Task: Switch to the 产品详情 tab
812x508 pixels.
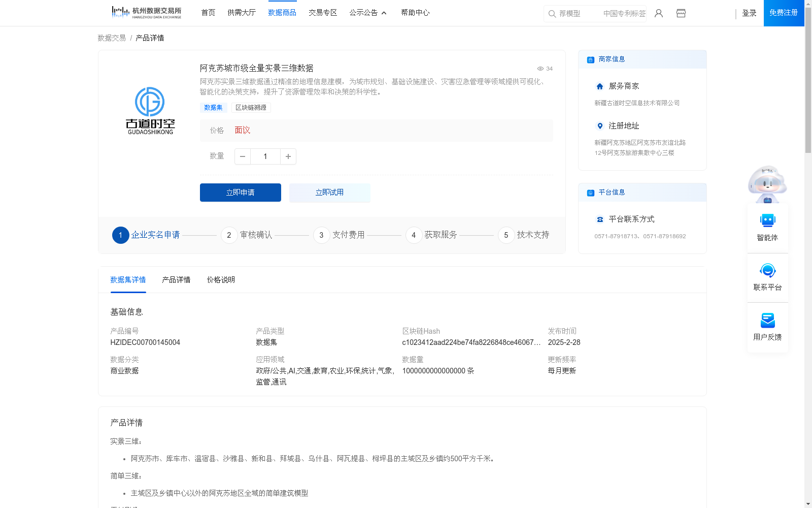Action: (176, 280)
